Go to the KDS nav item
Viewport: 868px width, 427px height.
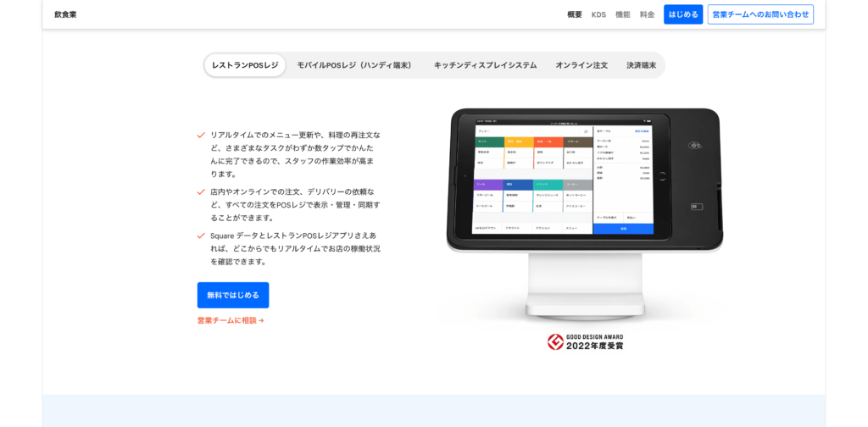pyautogui.click(x=598, y=14)
